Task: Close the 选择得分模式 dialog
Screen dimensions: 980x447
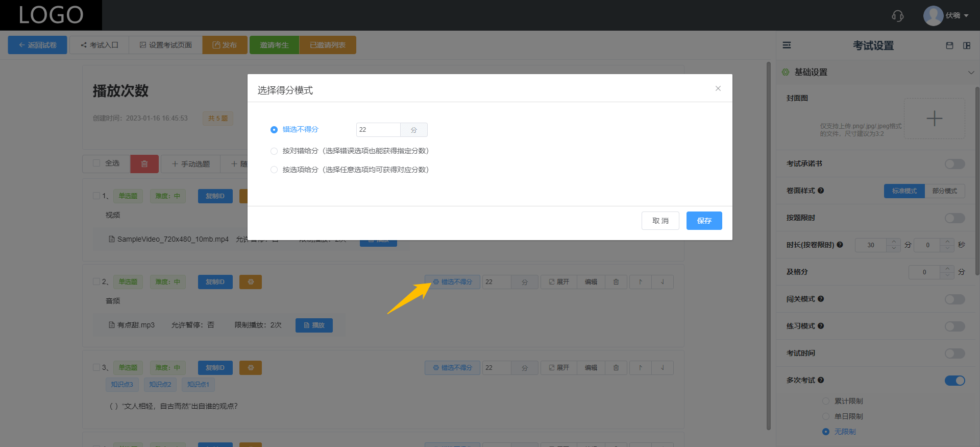Action: [718, 88]
